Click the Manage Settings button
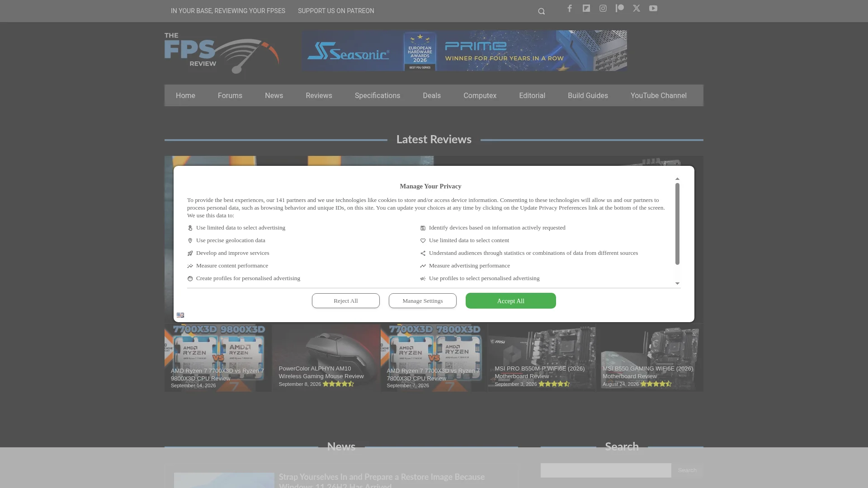This screenshot has width=868, height=488. pos(423,301)
